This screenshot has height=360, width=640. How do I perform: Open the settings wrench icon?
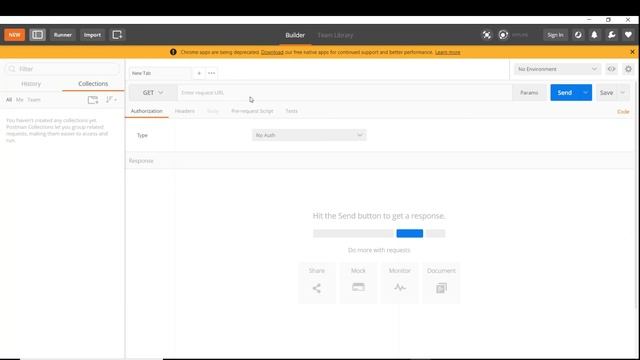[x=611, y=35]
